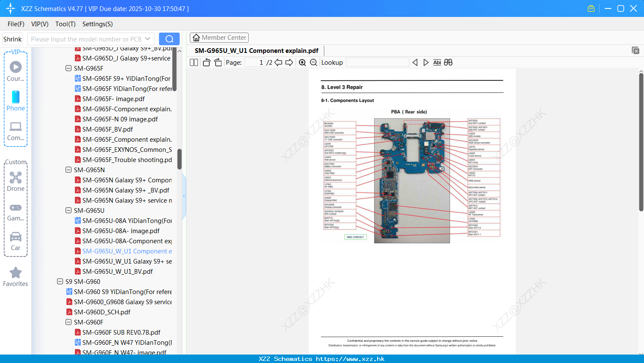This screenshot has height=363, width=644.
Task: Find next lookup match triangle
Action: [x=426, y=63]
